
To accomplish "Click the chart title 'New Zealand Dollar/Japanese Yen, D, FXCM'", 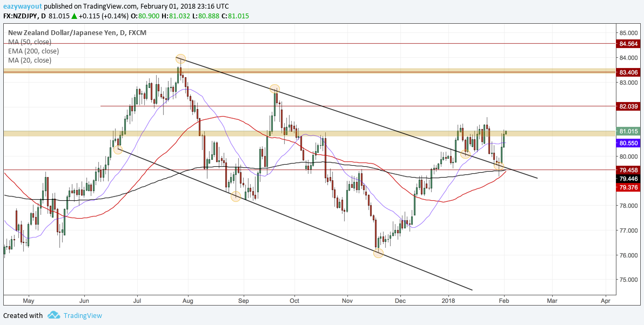I will 76,32.
